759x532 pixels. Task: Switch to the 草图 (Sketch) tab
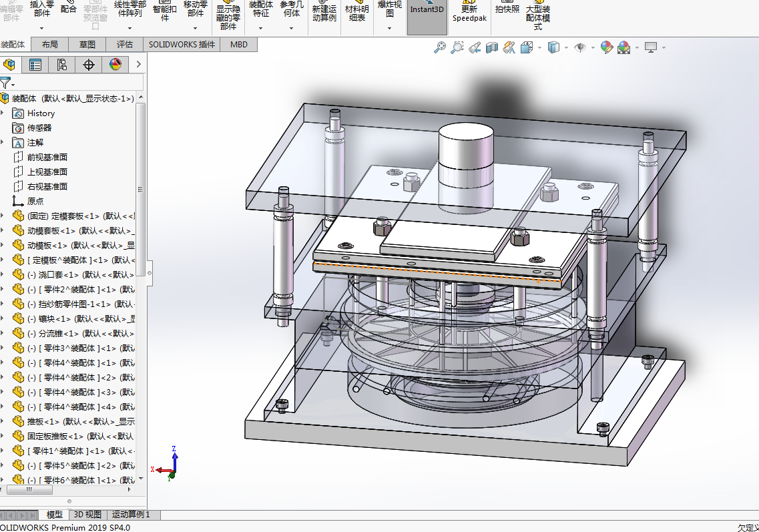[x=87, y=45]
